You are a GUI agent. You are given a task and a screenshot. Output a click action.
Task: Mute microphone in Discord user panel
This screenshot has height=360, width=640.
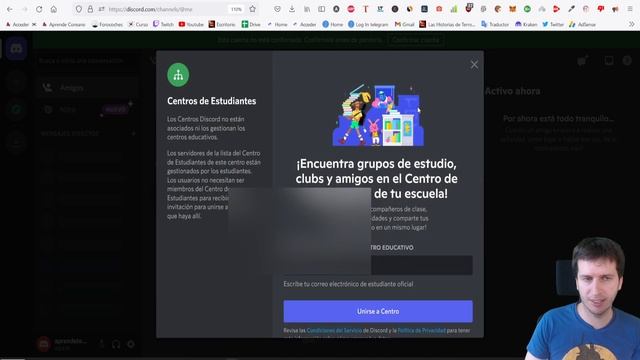coord(102,344)
